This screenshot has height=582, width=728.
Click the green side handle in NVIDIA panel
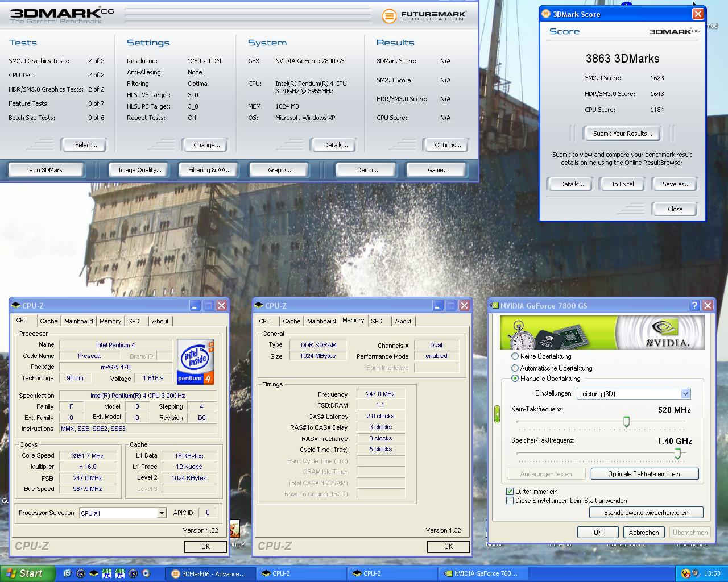point(497,414)
